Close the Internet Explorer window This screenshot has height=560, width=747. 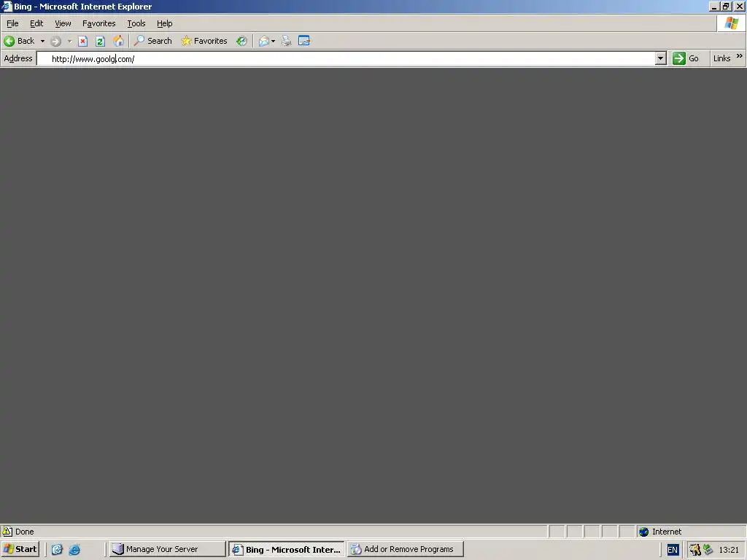pos(740,6)
